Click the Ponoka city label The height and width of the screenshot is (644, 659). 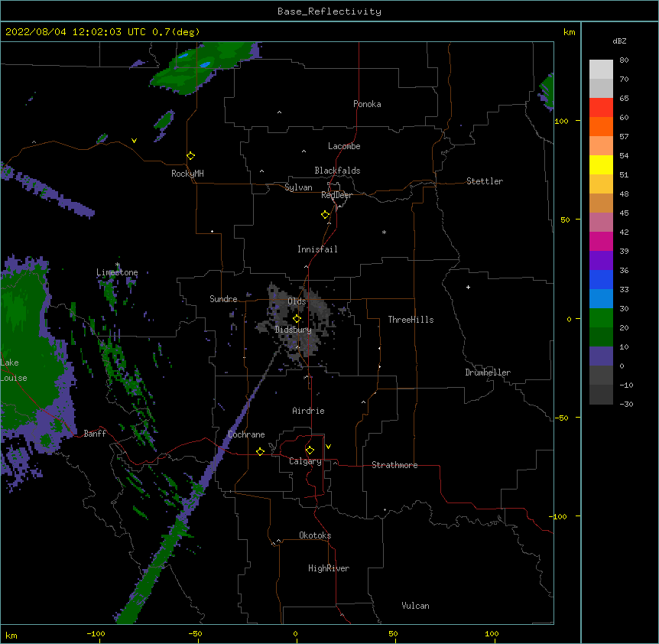[367, 104]
